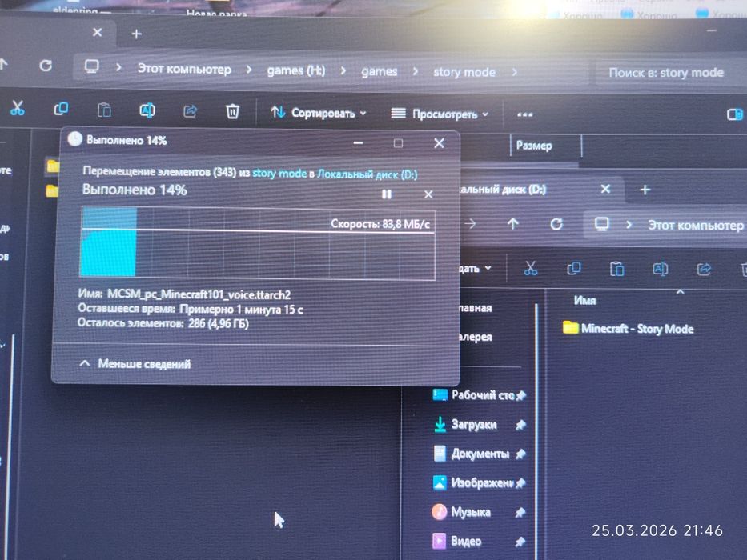This screenshot has height=560, width=747.
Task: Open the story mode source link in dialog
Action: coord(279,174)
